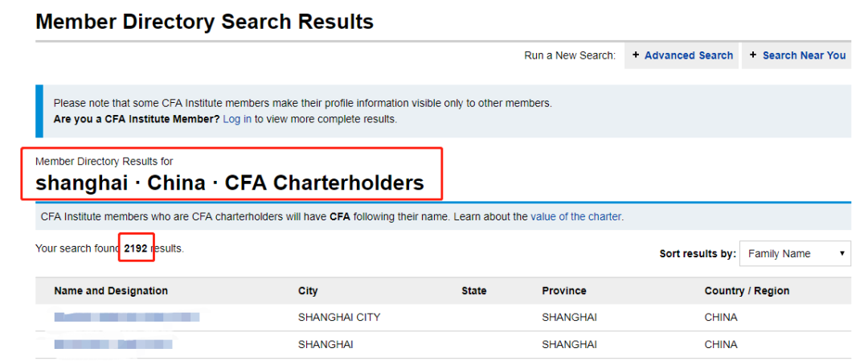The height and width of the screenshot is (361, 868).
Task: Open the value of the charter link
Action: coord(576,216)
